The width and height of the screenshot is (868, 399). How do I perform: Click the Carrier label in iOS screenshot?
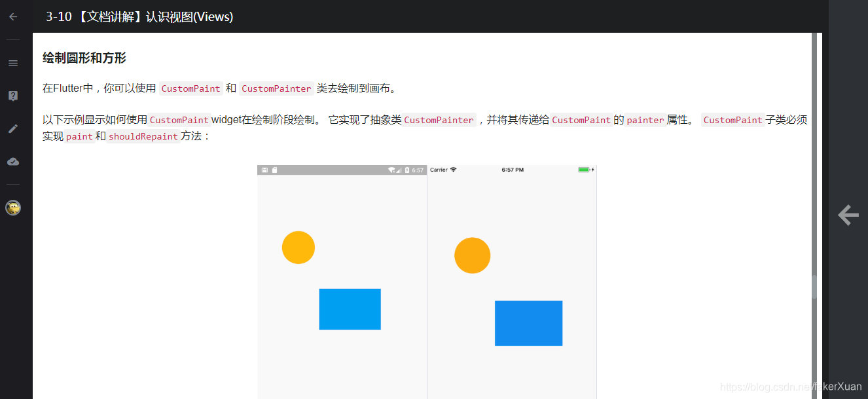tap(439, 170)
